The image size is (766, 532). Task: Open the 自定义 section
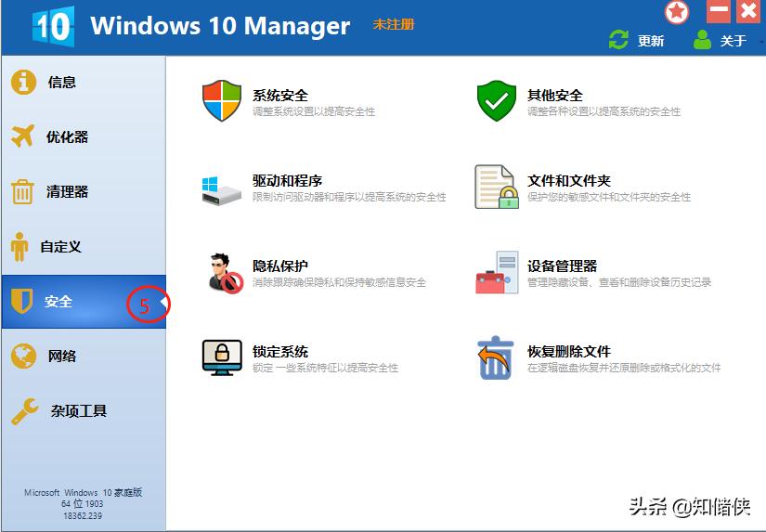coord(60,247)
